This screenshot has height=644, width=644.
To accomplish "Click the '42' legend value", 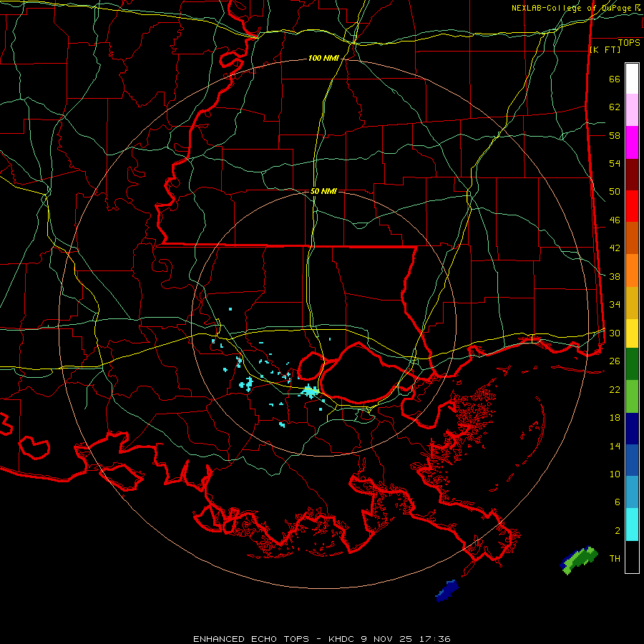I will click(x=615, y=248).
